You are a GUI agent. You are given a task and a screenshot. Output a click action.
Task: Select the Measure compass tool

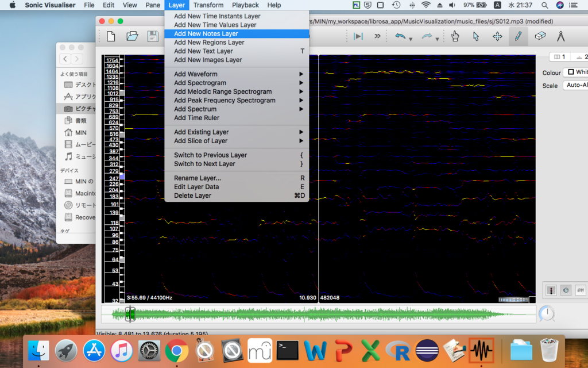pos(560,36)
